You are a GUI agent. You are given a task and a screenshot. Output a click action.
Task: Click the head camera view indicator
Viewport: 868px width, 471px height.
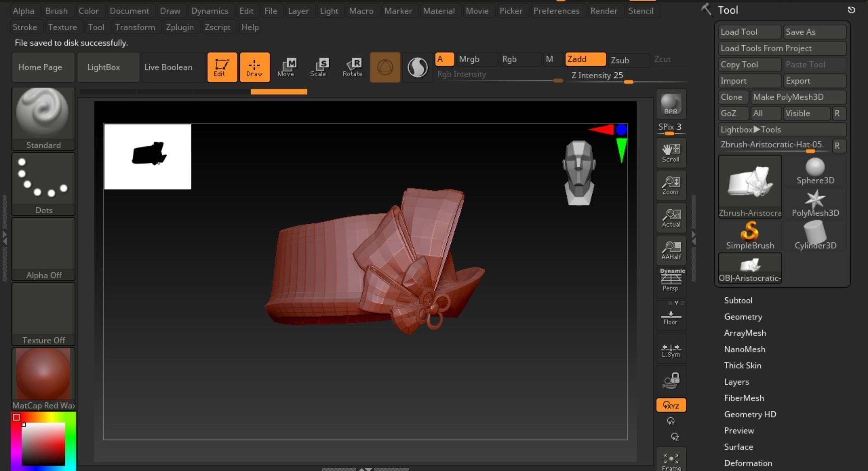(579, 173)
